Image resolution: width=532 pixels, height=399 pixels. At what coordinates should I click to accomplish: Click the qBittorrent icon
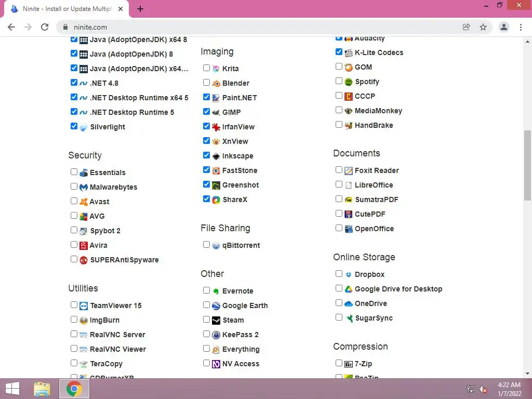click(216, 246)
